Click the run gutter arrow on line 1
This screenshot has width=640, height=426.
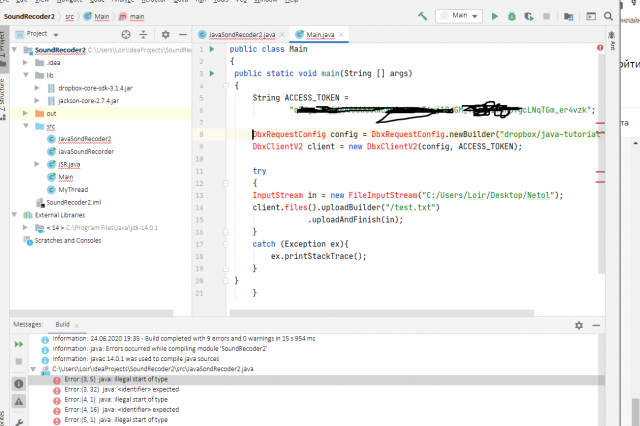[x=212, y=49]
